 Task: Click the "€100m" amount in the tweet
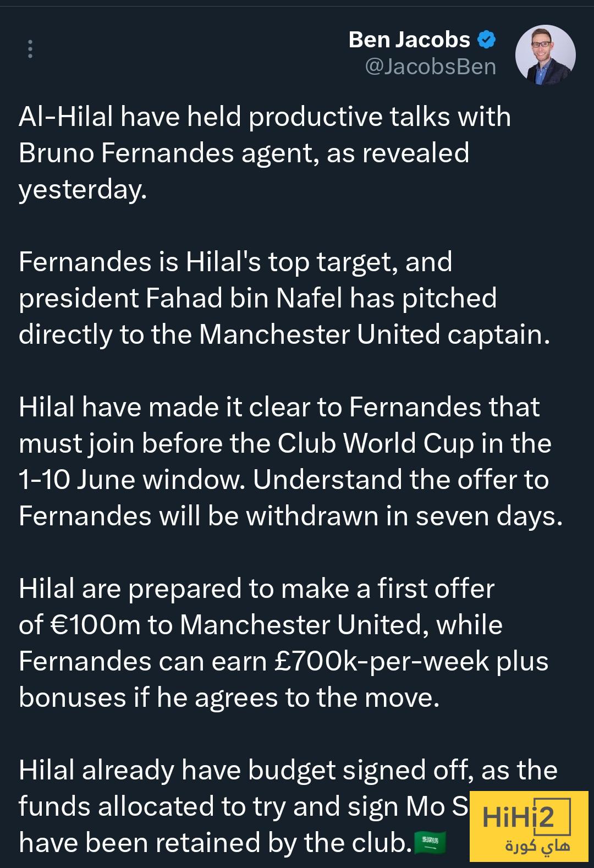[x=95, y=625]
